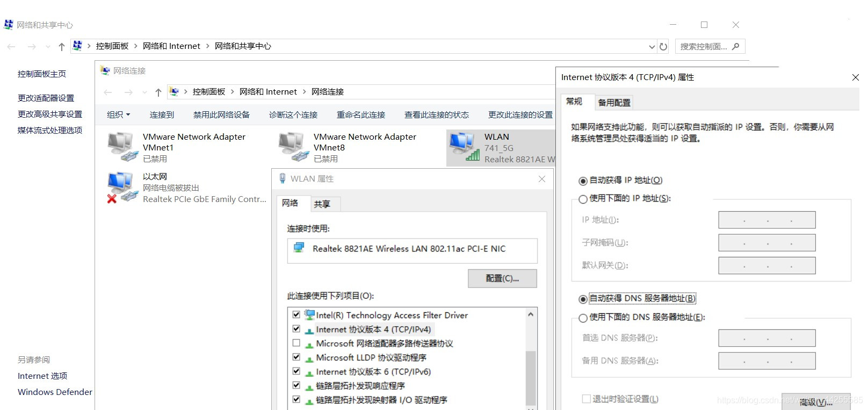Image resolution: width=868 pixels, height=410 pixels.
Task: Click 重命名此连接 in the toolbar
Action: (x=361, y=114)
